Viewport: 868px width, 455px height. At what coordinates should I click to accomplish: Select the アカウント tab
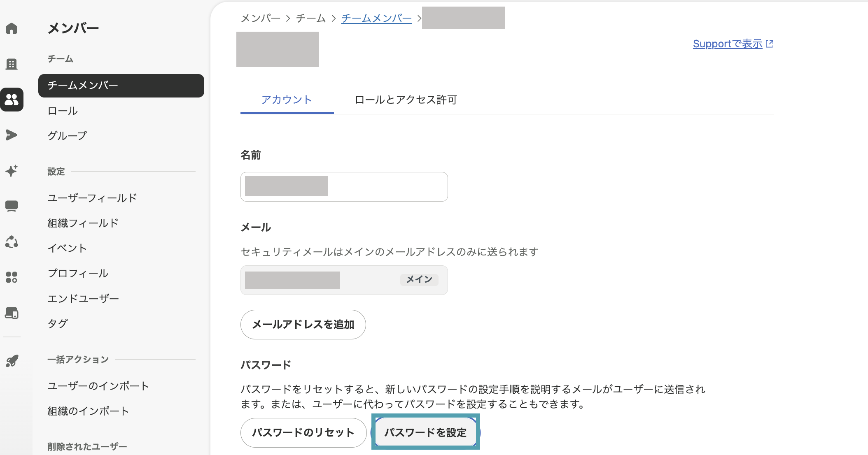click(x=287, y=100)
